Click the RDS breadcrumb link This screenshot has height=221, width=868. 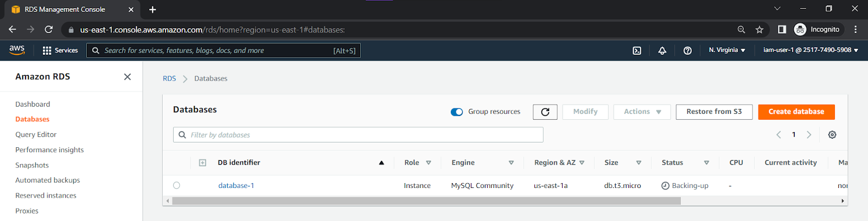pos(169,79)
